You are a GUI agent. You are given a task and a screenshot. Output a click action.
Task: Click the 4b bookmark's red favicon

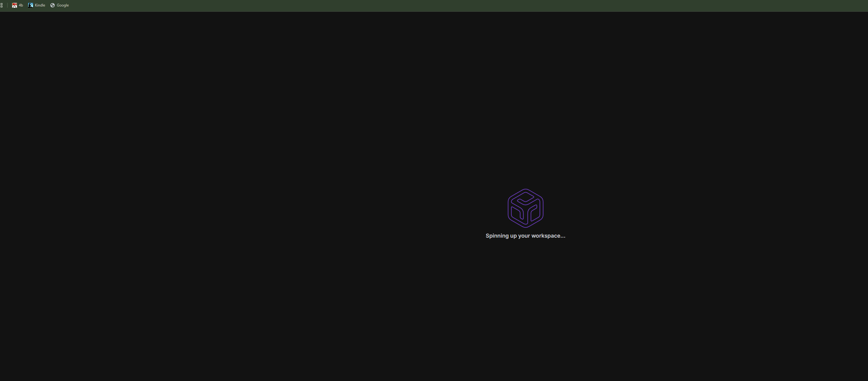click(15, 5)
